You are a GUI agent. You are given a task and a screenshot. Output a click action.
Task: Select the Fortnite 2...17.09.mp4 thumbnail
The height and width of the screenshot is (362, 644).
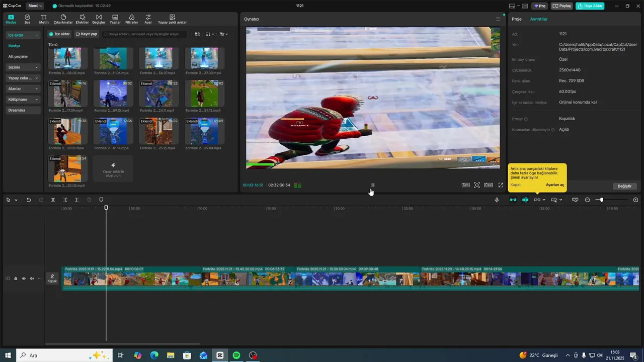(x=67, y=94)
